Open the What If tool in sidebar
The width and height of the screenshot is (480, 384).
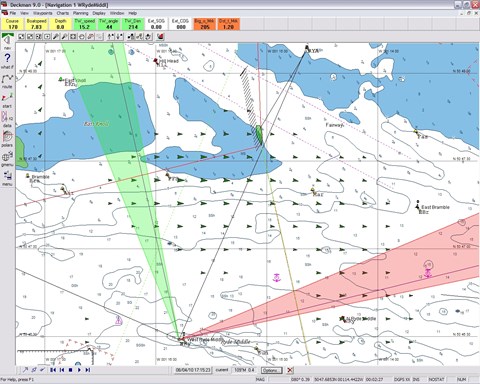click(x=7, y=60)
